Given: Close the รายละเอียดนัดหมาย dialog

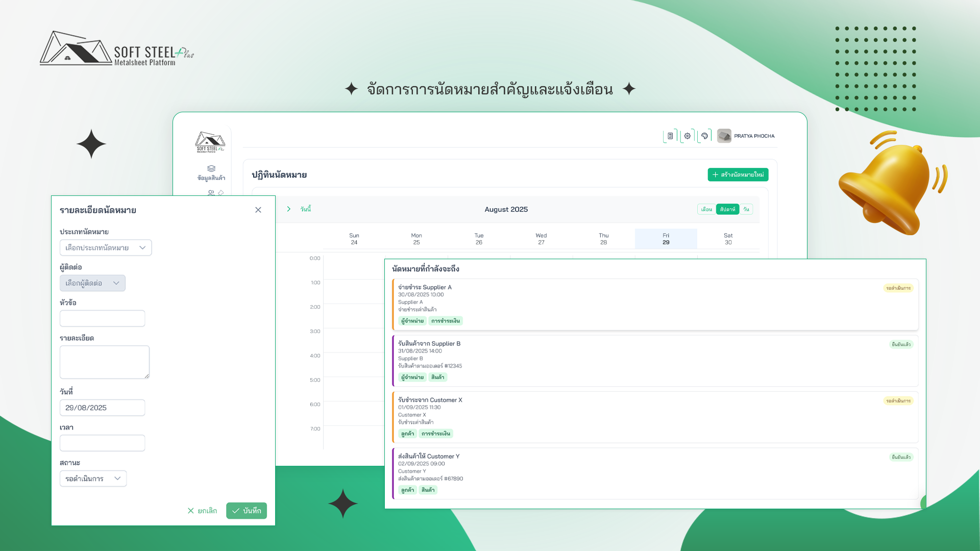Looking at the screenshot, I should pyautogui.click(x=258, y=210).
